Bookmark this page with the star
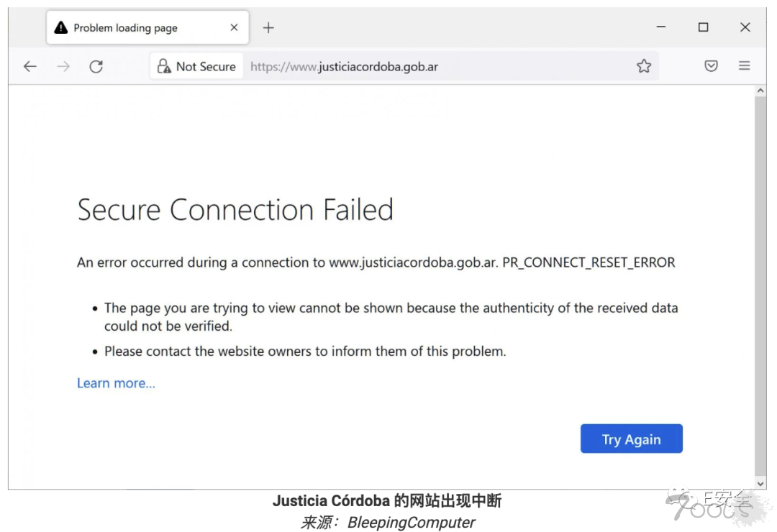 (x=644, y=66)
